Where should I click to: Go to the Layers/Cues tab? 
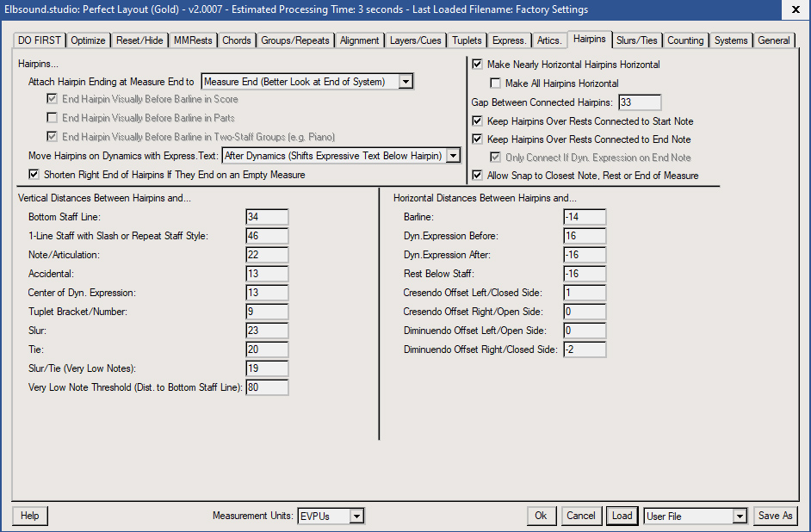(416, 40)
